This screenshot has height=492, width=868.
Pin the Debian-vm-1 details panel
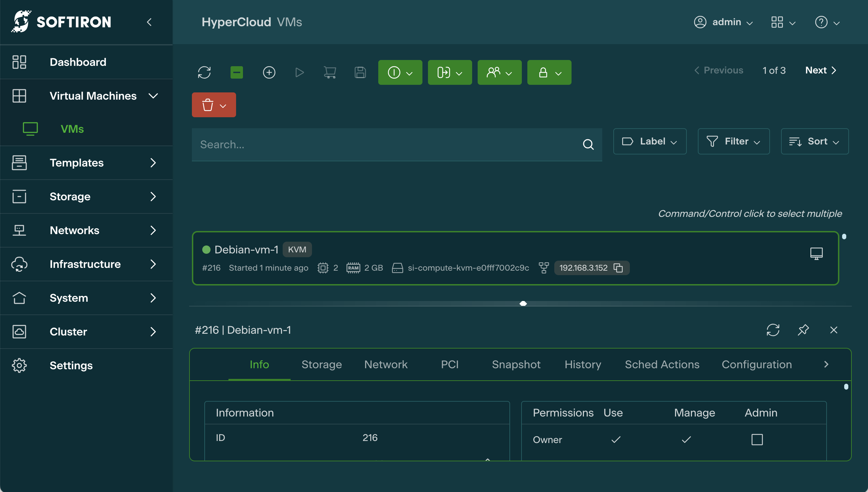803,330
